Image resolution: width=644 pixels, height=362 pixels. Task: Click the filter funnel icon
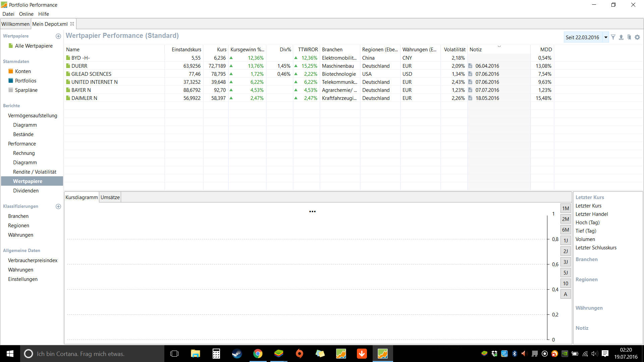(613, 37)
